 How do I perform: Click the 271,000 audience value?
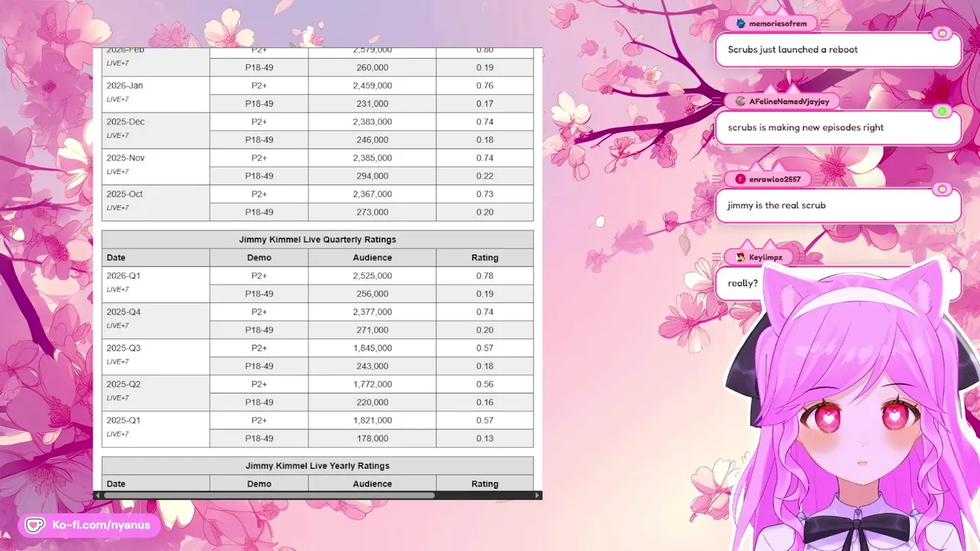click(372, 331)
